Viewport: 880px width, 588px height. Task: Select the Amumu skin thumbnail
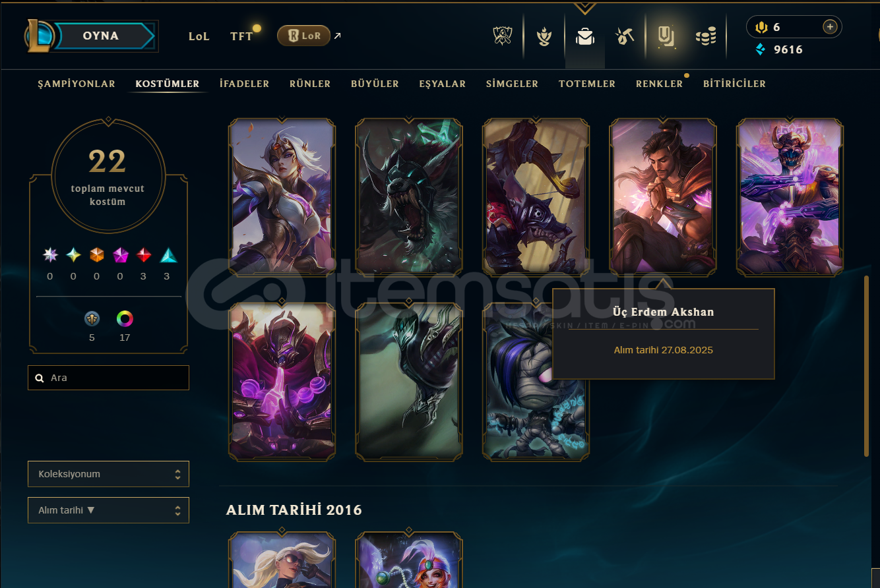click(536, 381)
